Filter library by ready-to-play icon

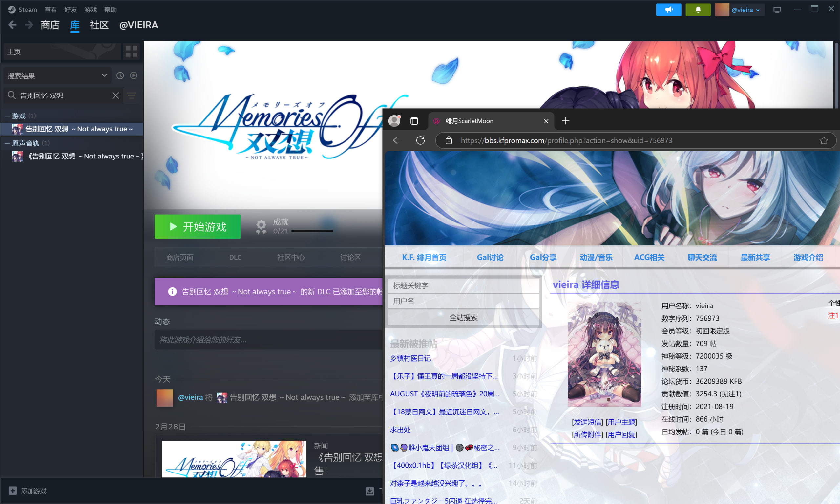coord(134,75)
